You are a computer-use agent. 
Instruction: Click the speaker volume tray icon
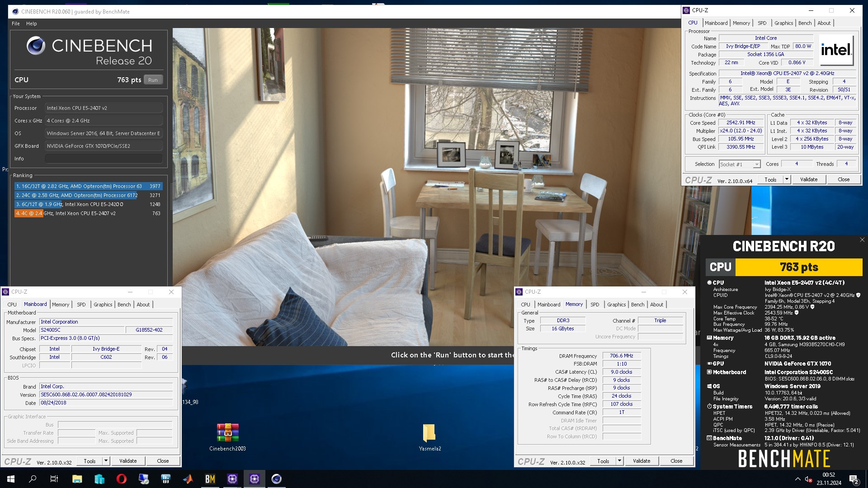coord(809,479)
